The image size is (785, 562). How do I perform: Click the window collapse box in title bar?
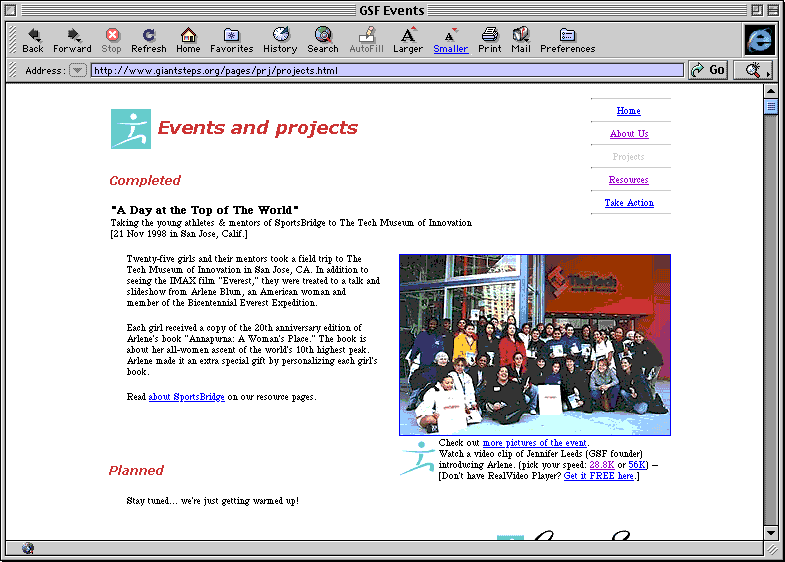click(772, 10)
